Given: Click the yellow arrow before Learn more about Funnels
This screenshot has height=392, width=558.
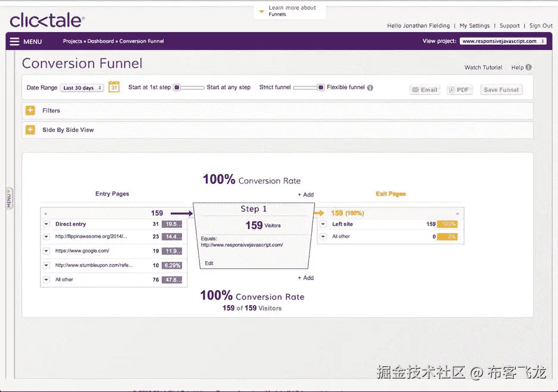Looking at the screenshot, I should click(x=262, y=11).
